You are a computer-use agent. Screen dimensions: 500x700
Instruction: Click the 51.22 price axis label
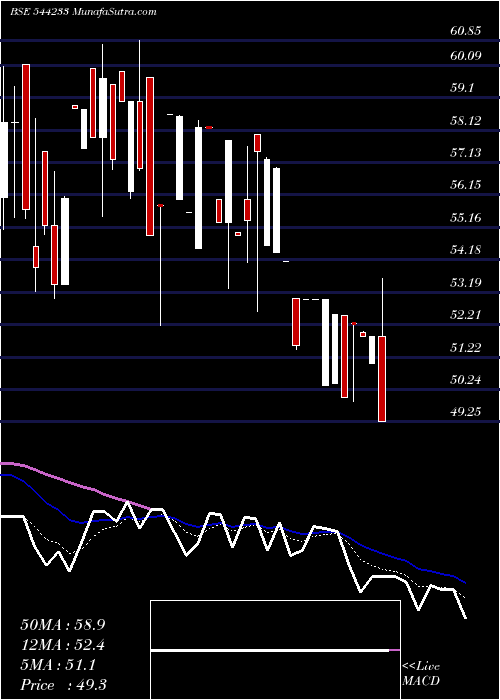(x=466, y=348)
